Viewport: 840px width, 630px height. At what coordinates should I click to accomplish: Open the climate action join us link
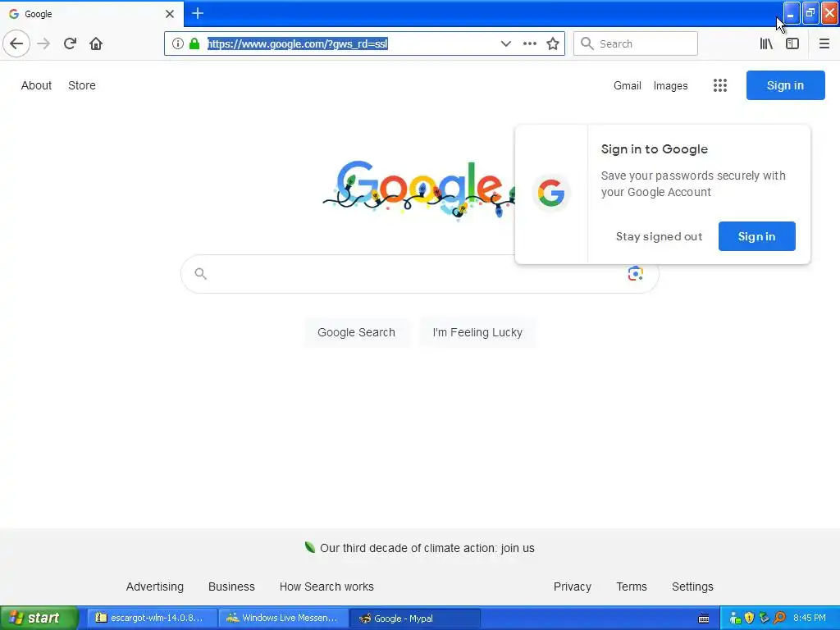[x=427, y=548]
